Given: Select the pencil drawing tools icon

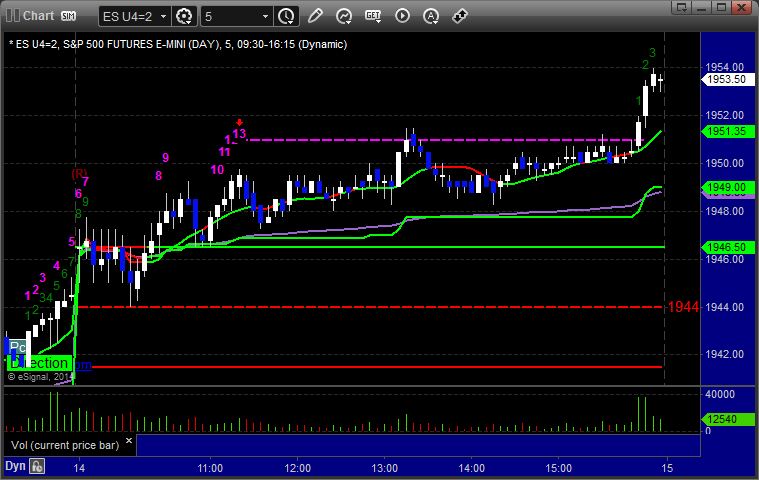Looking at the screenshot, I should pyautogui.click(x=315, y=16).
